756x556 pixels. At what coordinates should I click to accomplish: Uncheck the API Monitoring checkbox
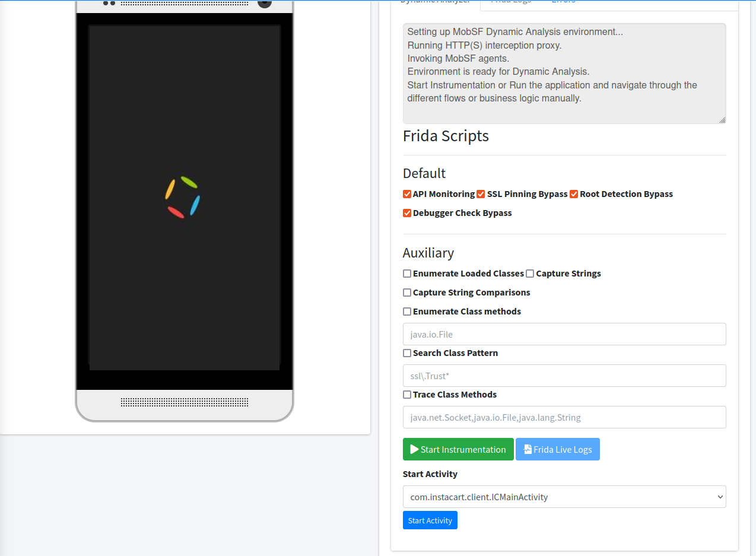pyautogui.click(x=407, y=194)
